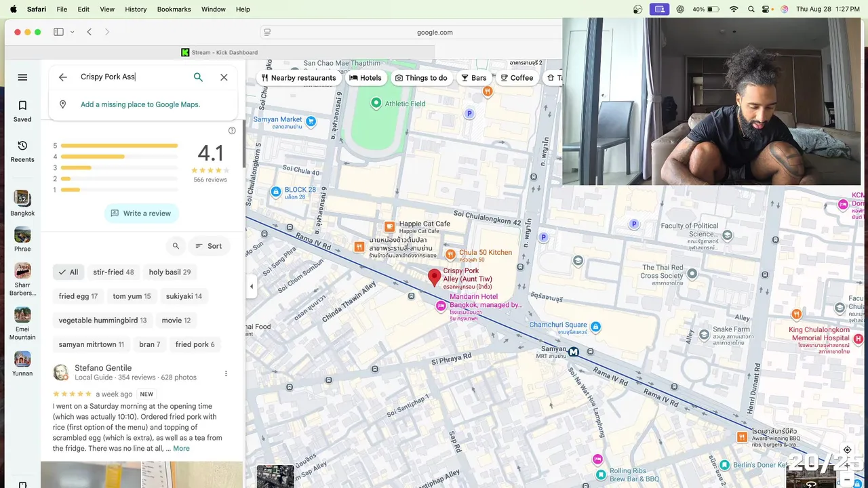Image resolution: width=868 pixels, height=488 pixels.
Task: Open the Saved places sidebar icon
Action: pos(22,111)
